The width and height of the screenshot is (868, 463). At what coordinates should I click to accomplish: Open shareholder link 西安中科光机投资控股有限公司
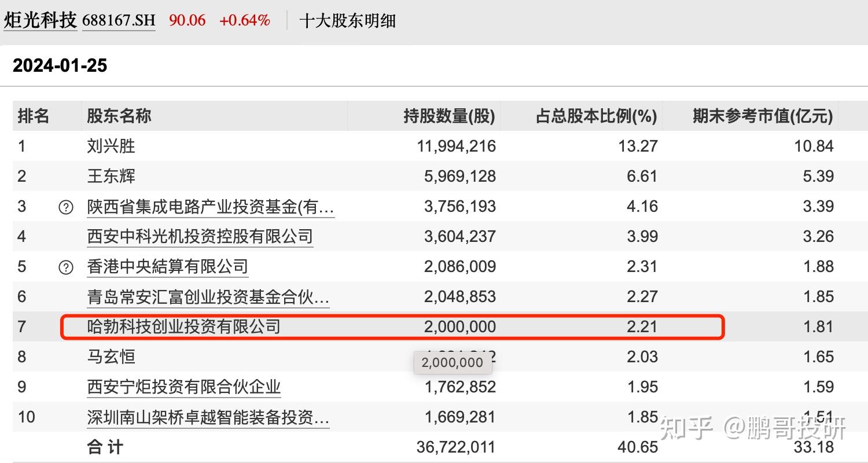coord(200,236)
